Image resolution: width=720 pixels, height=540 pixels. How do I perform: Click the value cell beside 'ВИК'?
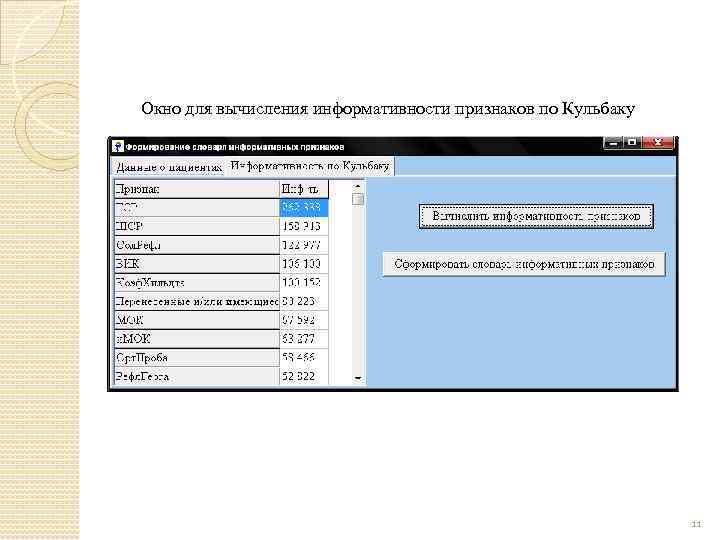pyautogui.click(x=304, y=264)
